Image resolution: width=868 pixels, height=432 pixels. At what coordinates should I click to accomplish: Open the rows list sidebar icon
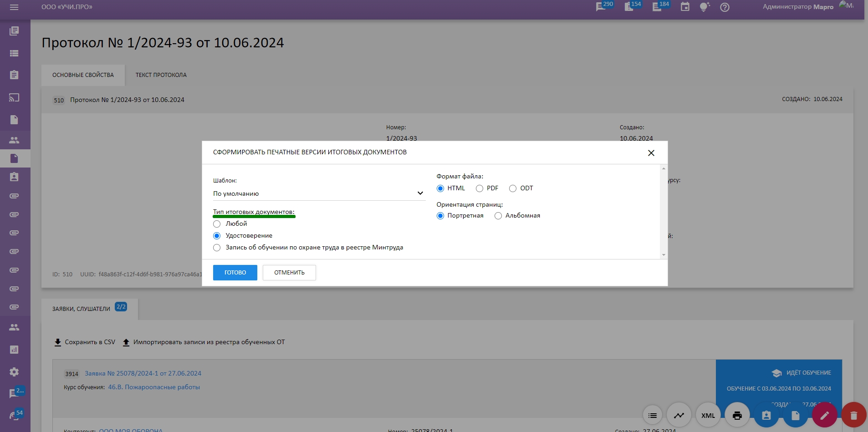(x=14, y=53)
